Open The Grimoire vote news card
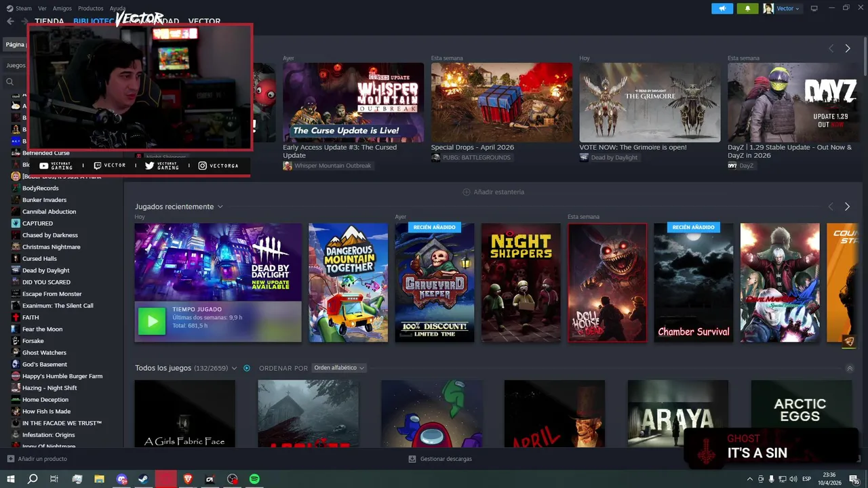 click(x=650, y=102)
